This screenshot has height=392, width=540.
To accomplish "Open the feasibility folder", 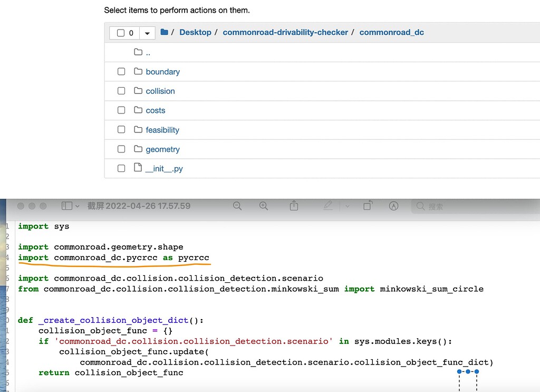I will click(162, 130).
